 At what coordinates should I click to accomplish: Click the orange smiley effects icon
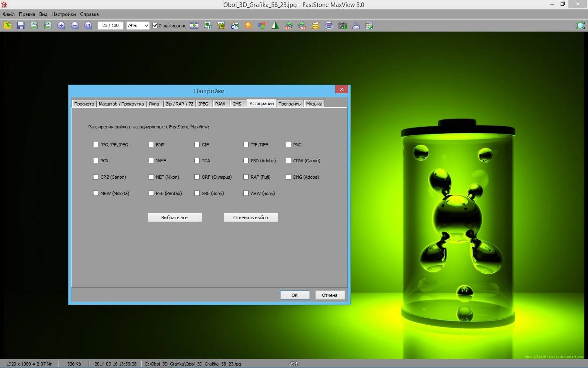tap(248, 25)
